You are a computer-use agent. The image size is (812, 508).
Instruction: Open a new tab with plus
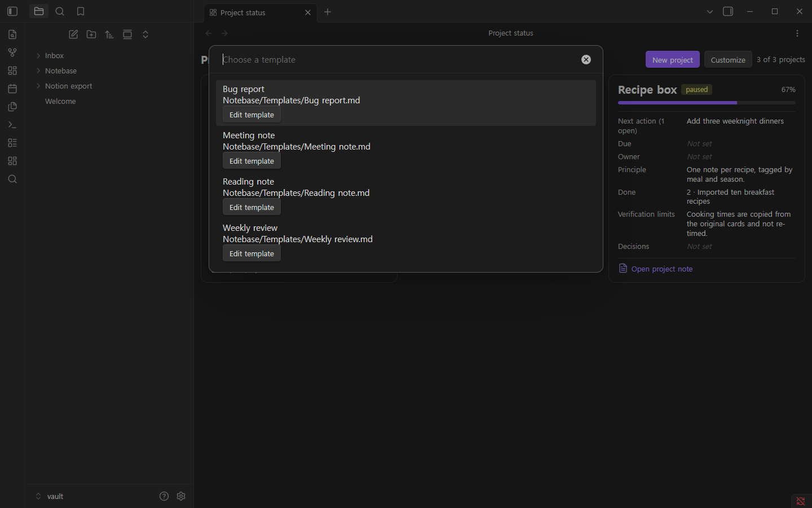coord(328,12)
